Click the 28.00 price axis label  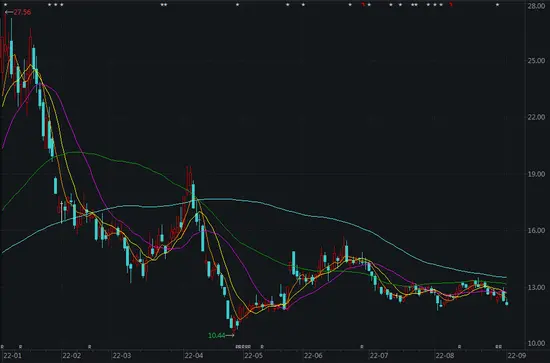pos(536,6)
